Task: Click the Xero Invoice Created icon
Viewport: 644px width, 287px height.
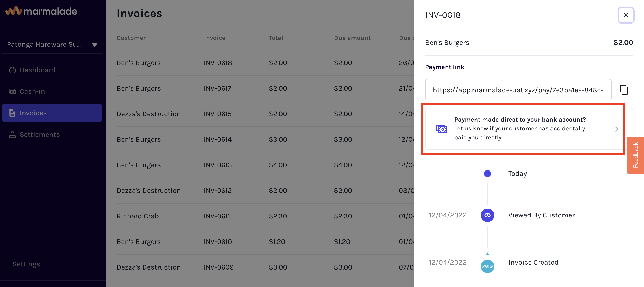Action: click(487, 266)
